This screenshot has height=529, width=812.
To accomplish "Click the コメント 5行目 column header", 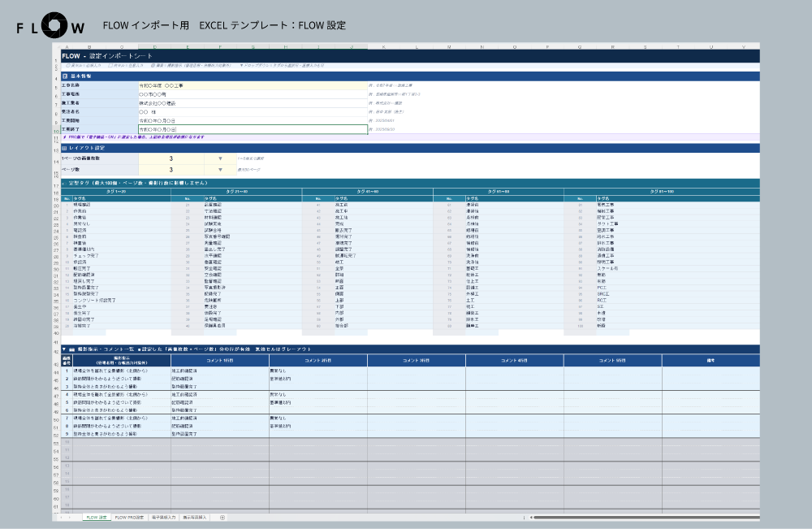I will [612, 361].
